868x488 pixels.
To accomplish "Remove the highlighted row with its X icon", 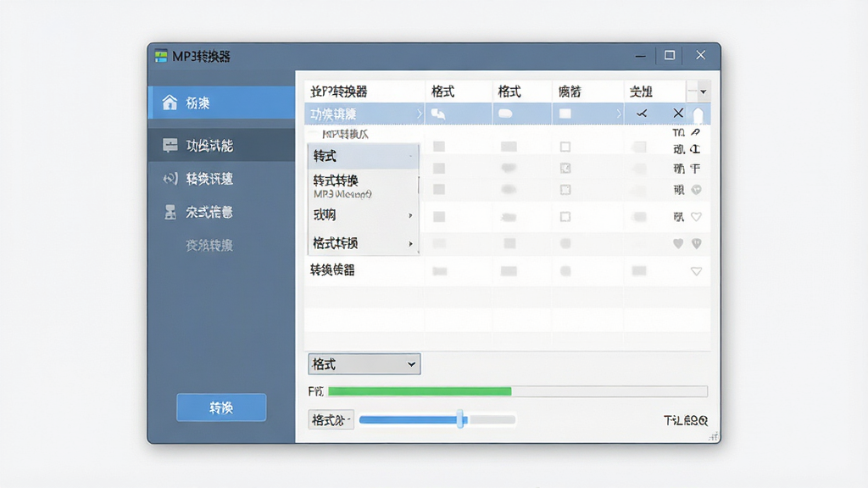I will [678, 113].
